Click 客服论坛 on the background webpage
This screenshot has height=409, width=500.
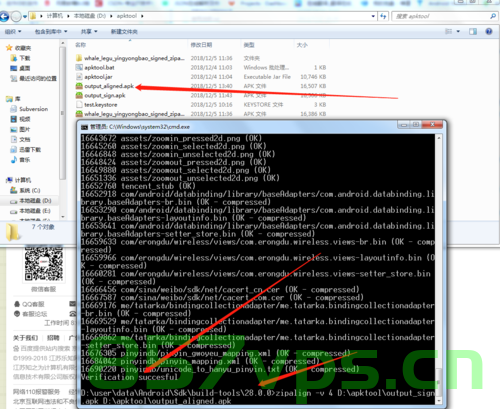click(x=31, y=314)
